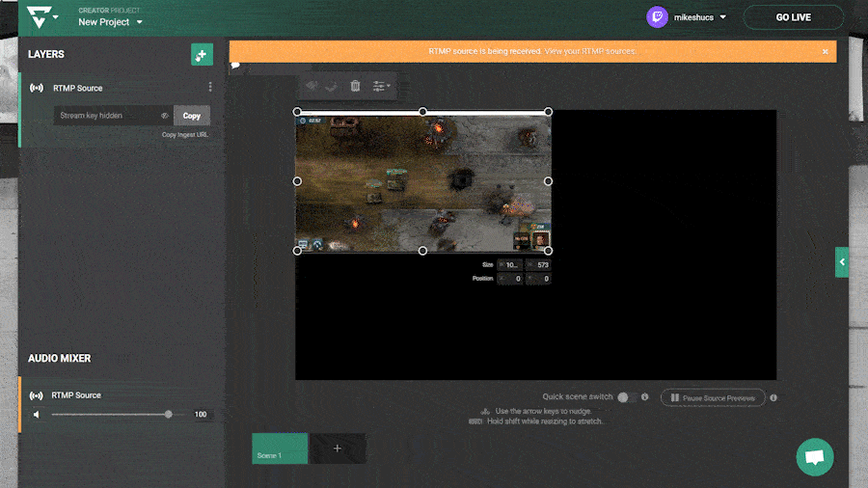Click the layer arrange icon in toolbar
Image resolution: width=868 pixels, height=488 pixels.
(331, 86)
